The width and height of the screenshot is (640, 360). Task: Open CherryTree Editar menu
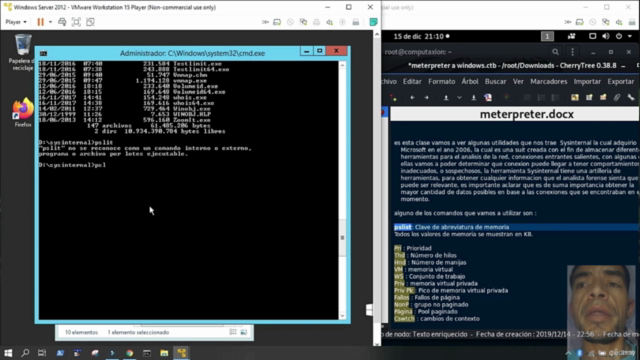tap(412, 82)
